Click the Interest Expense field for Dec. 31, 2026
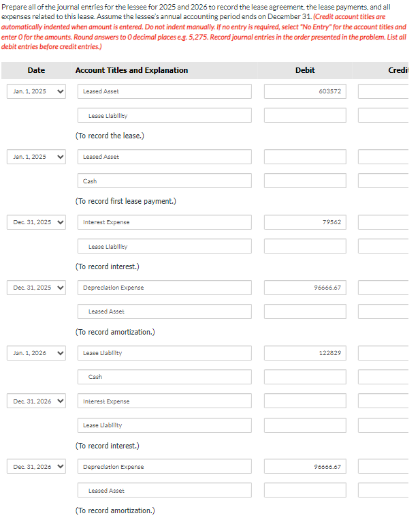 pos(163,401)
